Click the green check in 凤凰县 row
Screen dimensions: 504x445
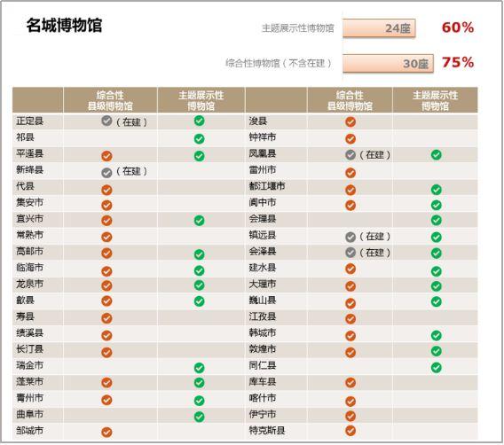[x=437, y=155]
